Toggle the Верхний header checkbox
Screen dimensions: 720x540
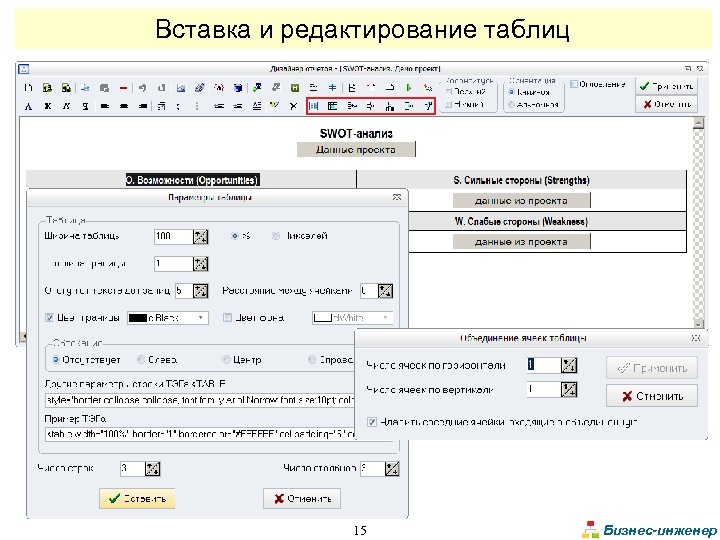pyautogui.click(x=449, y=92)
